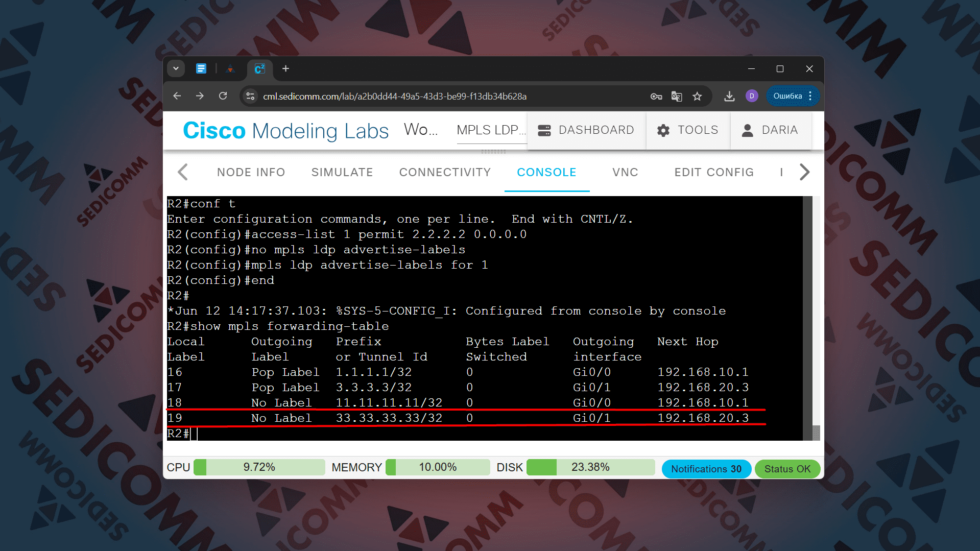Open the translate page icon

pyautogui.click(x=677, y=96)
